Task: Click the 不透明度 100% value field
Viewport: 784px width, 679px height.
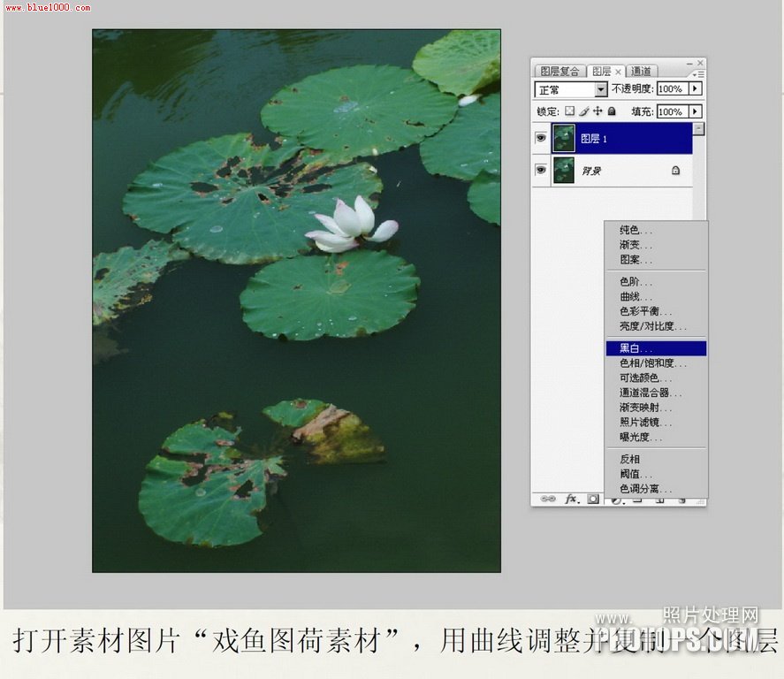Action: tap(673, 88)
